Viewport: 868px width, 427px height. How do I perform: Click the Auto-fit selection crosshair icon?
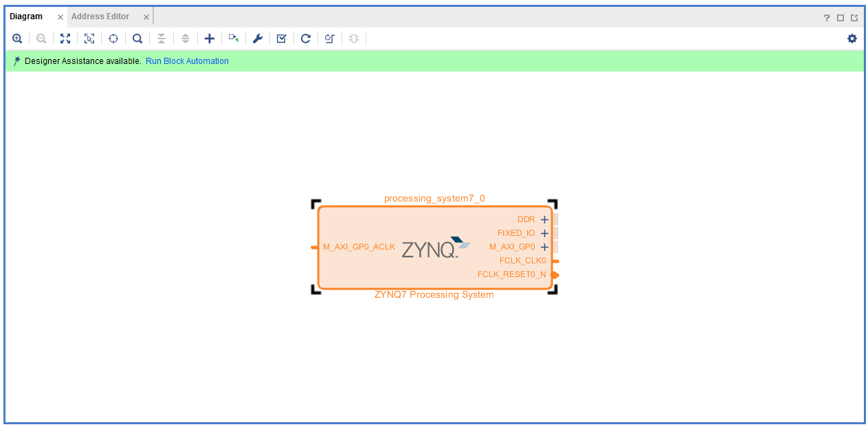point(113,39)
